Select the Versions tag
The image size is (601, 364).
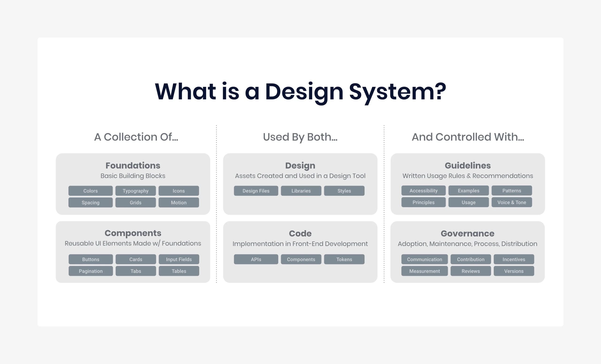(x=514, y=271)
